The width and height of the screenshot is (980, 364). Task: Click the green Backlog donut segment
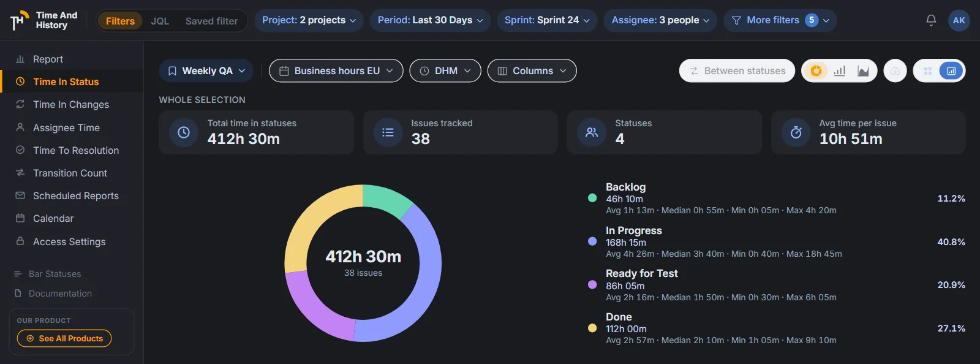(x=387, y=199)
